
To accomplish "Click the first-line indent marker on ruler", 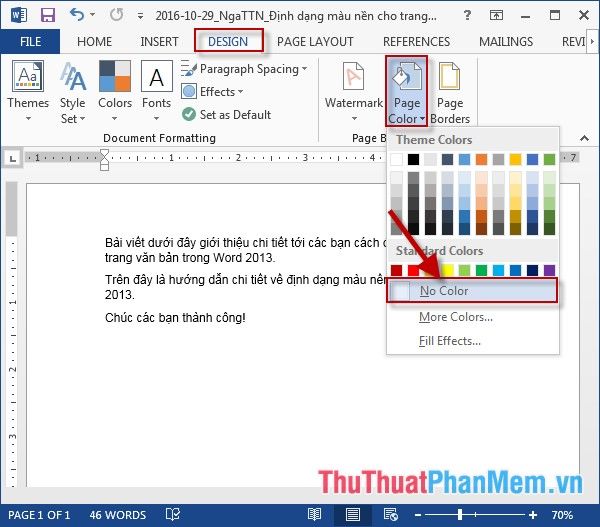I will pyautogui.click(x=104, y=153).
